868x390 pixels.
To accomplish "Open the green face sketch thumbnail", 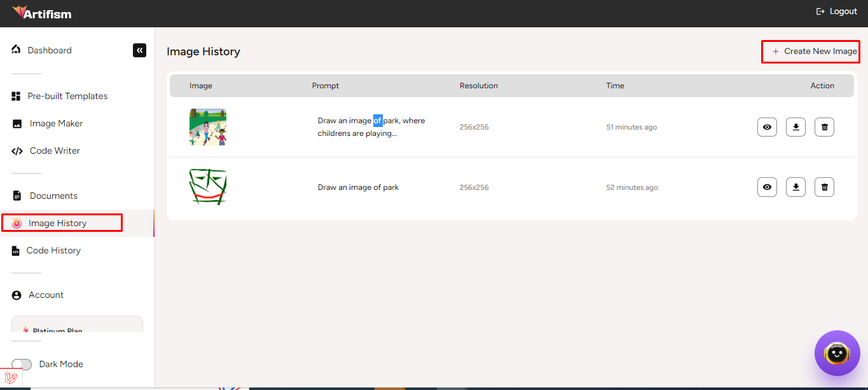I will pyautogui.click(x=208, y=187).
